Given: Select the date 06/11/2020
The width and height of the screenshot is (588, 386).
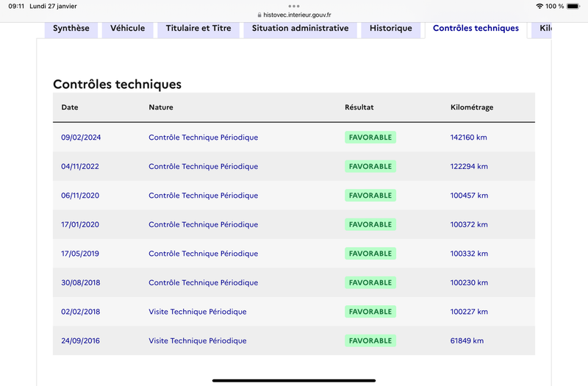Looking at the screenshot, I should [80, 196].
